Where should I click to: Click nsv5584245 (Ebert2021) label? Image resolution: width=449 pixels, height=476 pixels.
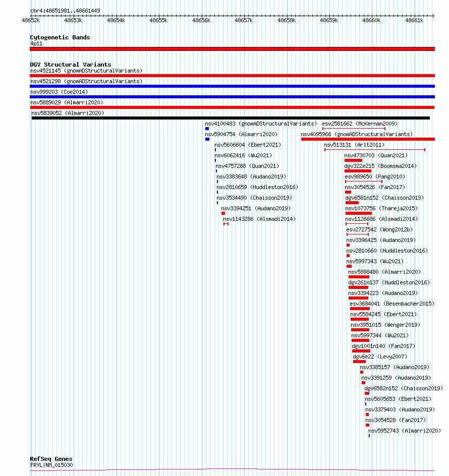coord(383,315)
